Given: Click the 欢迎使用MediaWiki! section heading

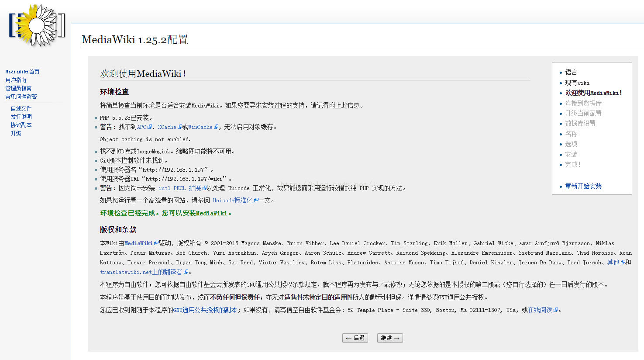Looking at the screenshot, I should [x=143, y=74].
